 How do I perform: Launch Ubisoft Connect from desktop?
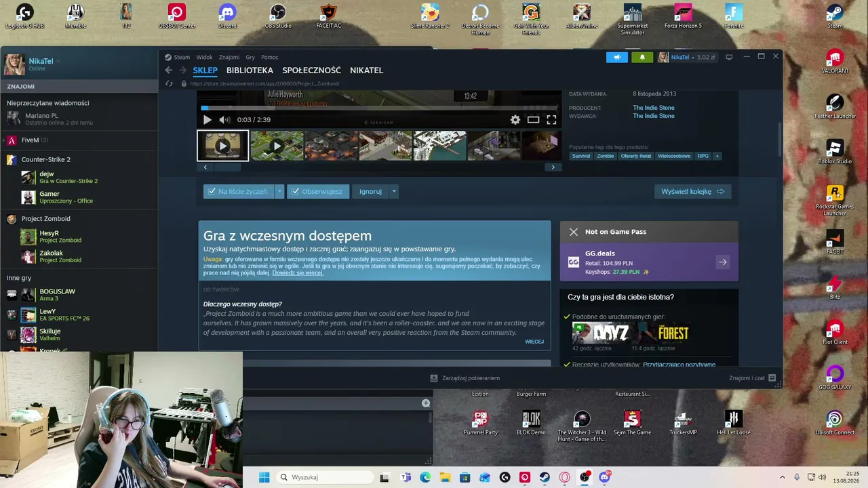pos(835,423)
